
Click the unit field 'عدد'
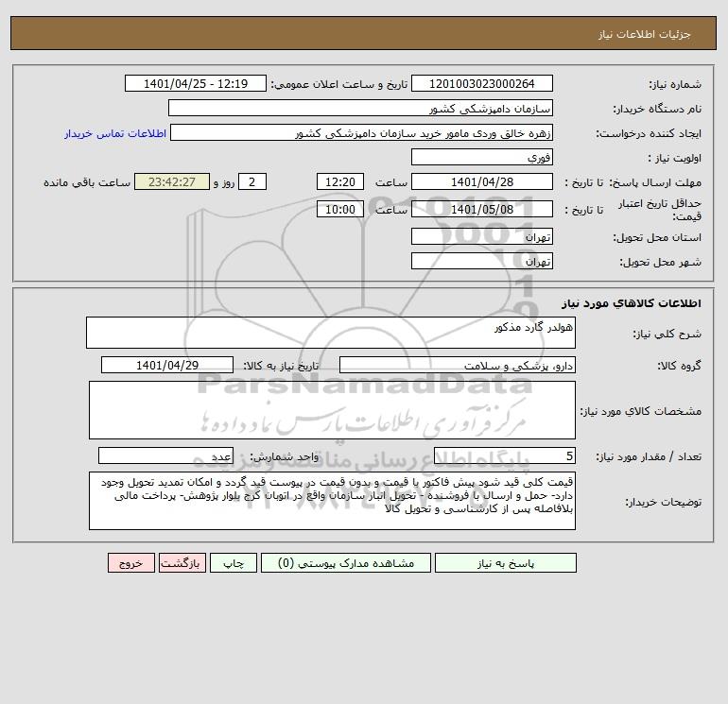pyautogui.click(x=165, y=455)
